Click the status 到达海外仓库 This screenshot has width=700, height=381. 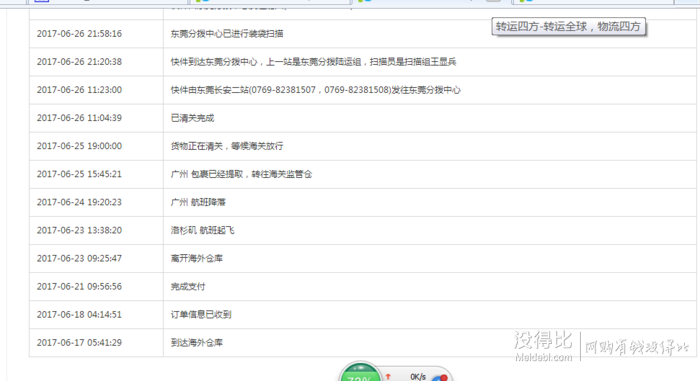click(x=196, y=343)
